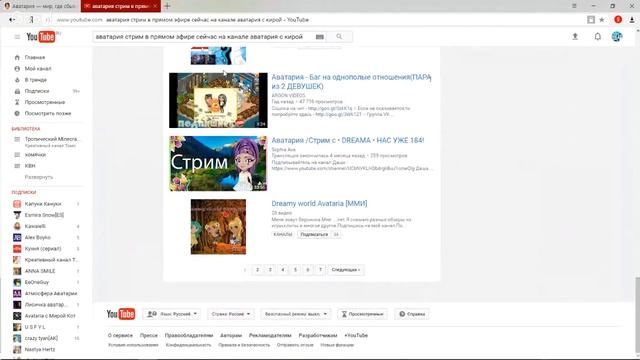Click the upload video icon

pyautogui.click(x=575, y=37)
